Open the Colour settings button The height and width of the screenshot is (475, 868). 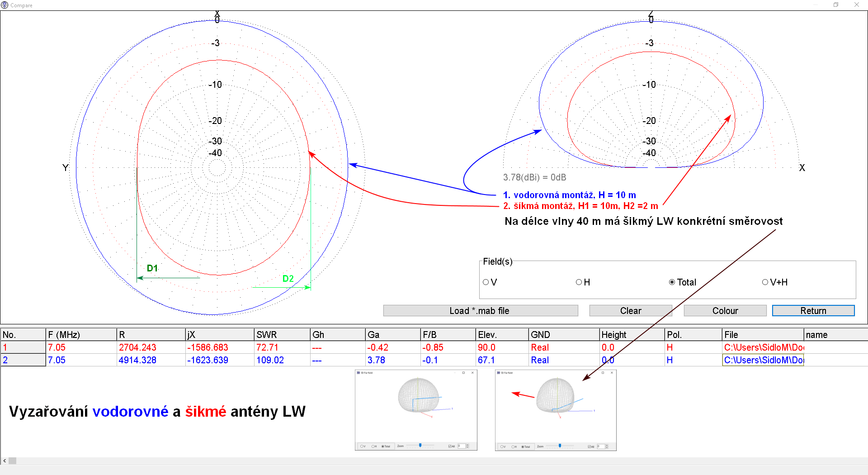coord(725,311)
